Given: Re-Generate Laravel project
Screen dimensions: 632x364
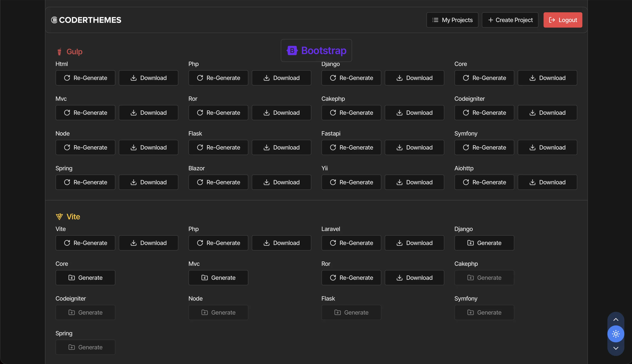Looking at the screenshot, I should pos(351,243).
